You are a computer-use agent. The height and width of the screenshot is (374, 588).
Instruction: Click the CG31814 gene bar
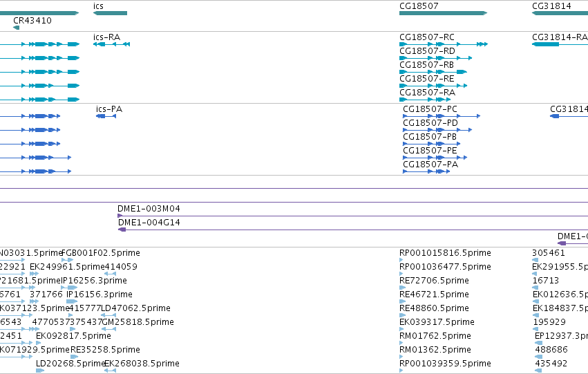pos(560,13)
